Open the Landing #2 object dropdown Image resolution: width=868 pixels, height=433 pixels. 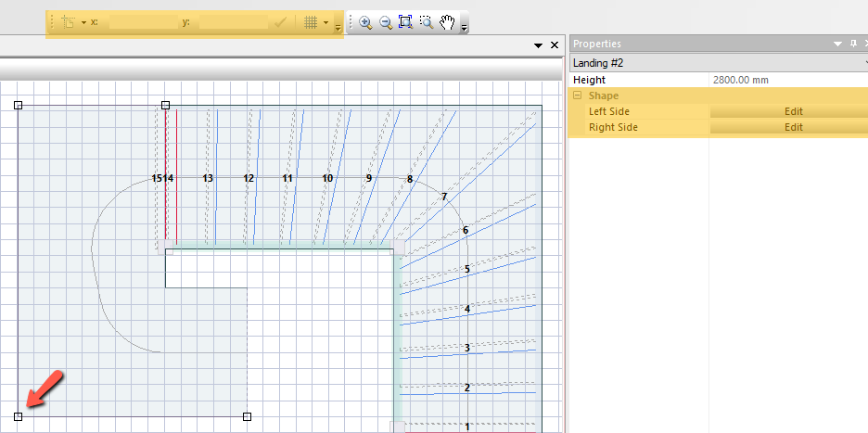point(863,62)
